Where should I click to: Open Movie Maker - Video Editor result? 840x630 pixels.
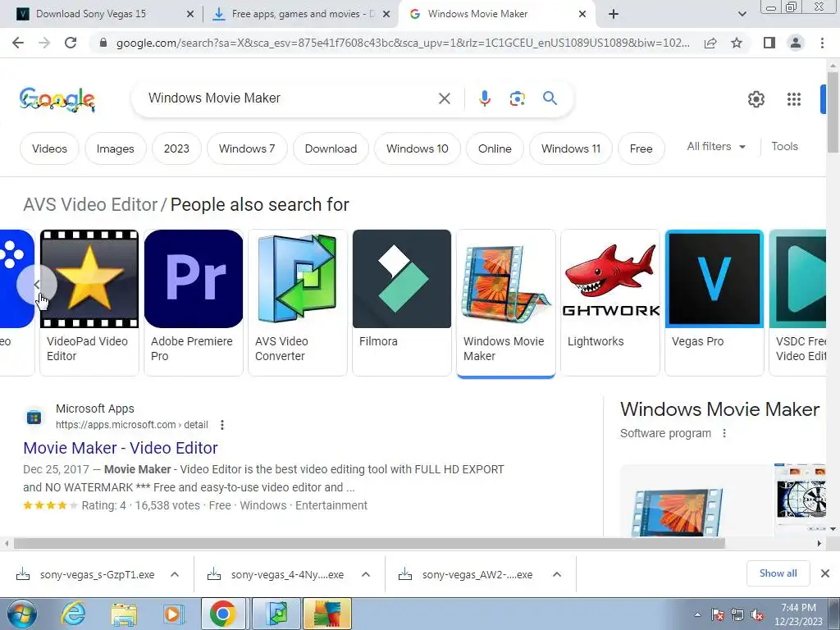pyautogui.click(x=121, y=448)
